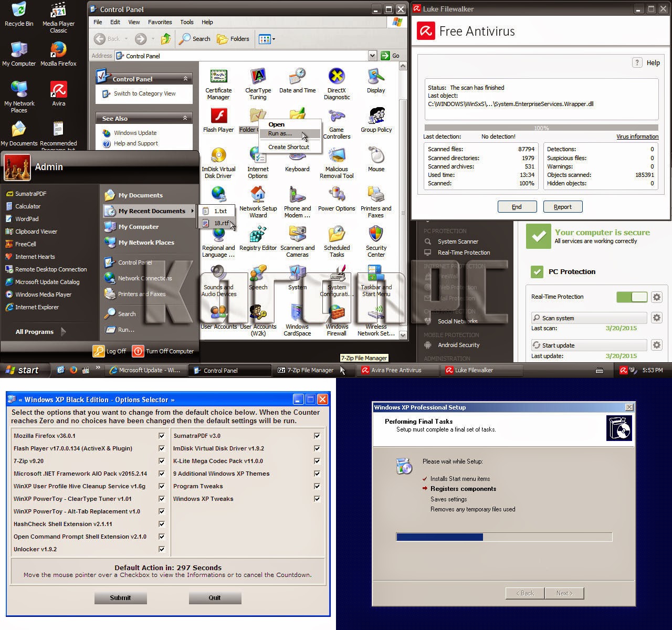
Task: Open the Virus information link
Action: (x=637, y=136)
